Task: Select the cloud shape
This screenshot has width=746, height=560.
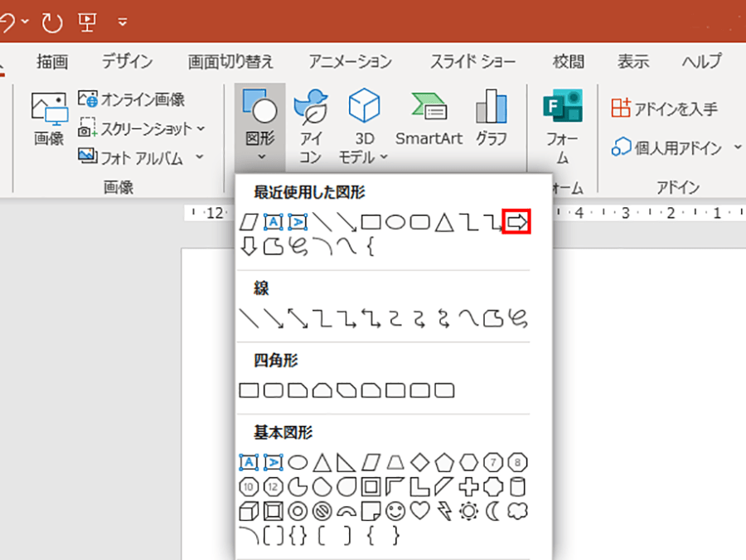Action: click(518, 510)
